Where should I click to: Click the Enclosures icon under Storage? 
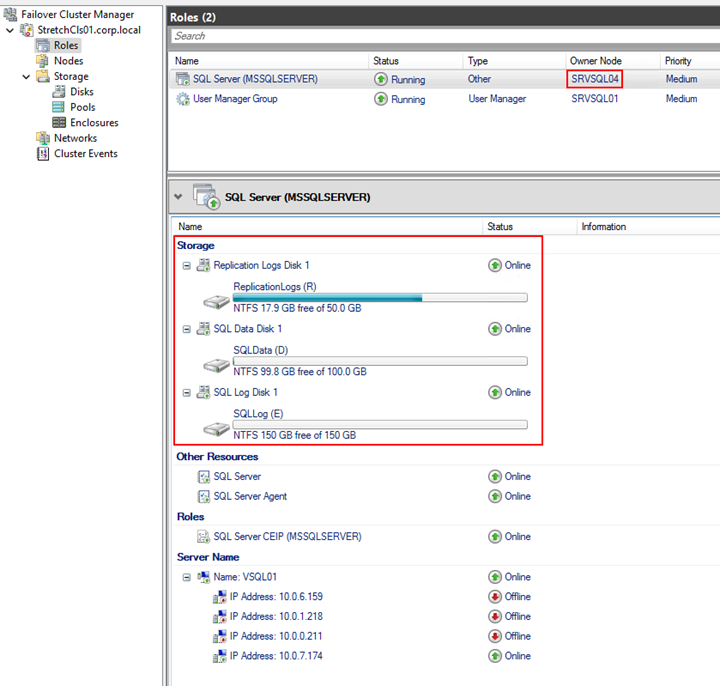point(59,123)
